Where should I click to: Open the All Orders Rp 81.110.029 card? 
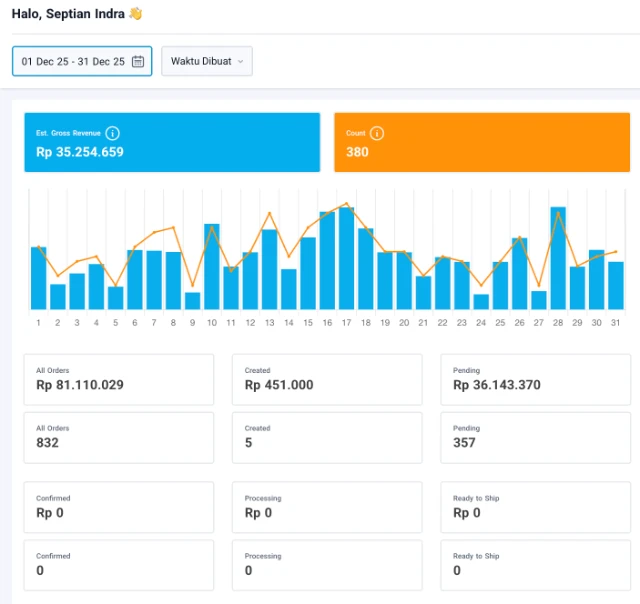click(119, 380)
